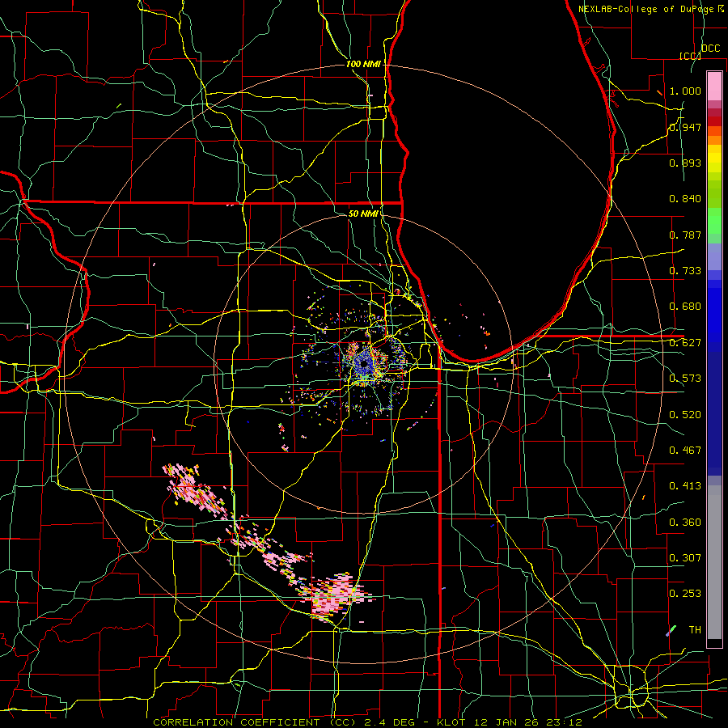Viewport: 728px width, 728px height.
Task: Pick the gray segment of the color bar
Action: [x=714, y=562]
